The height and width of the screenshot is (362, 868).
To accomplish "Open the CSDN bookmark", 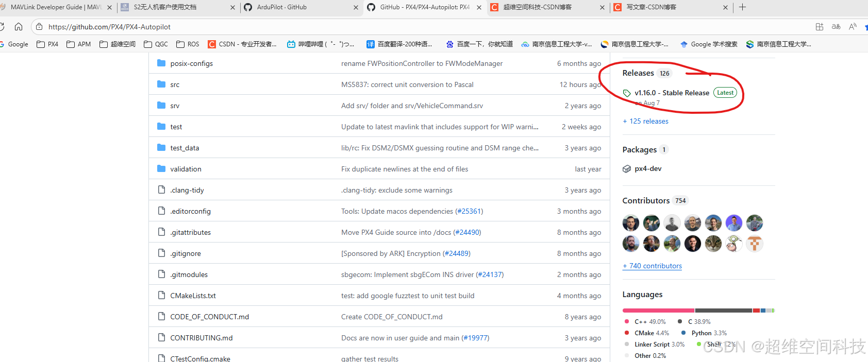I will (242, 44).
